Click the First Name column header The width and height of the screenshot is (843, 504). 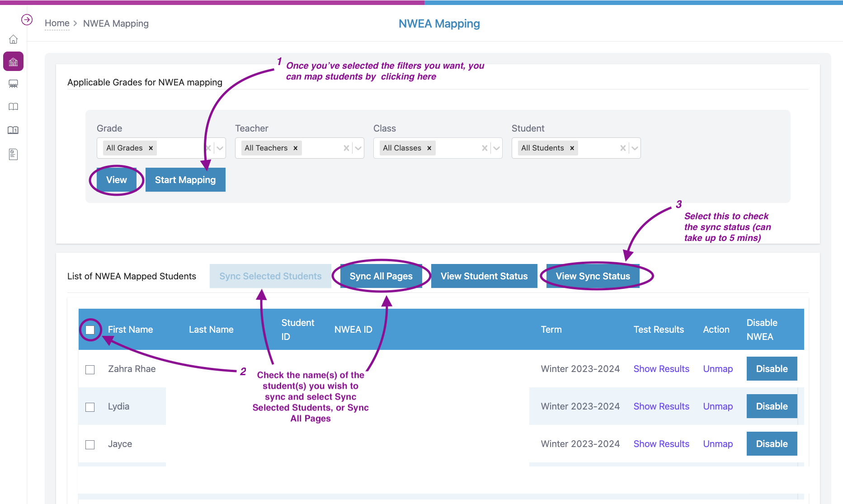point(130,330)
